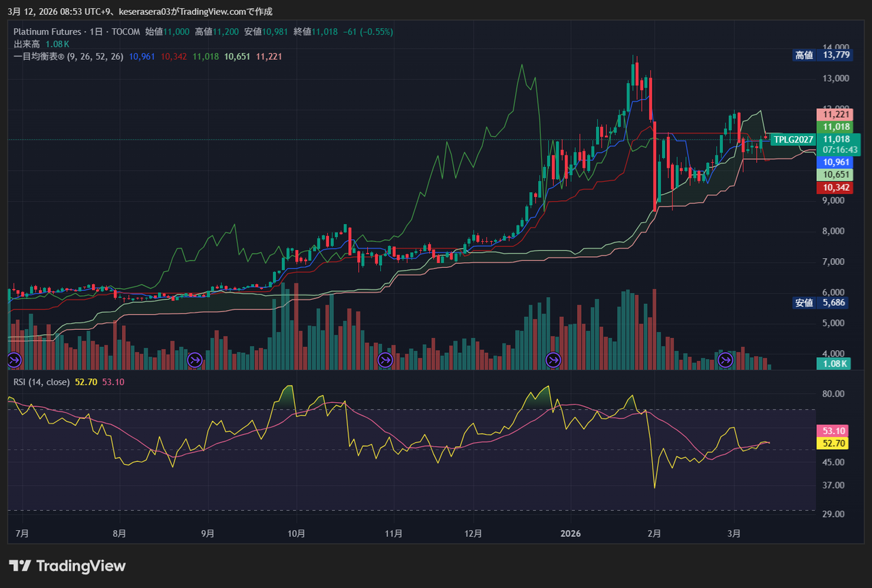
Task: Click the yellow 52.70 label on the RSI scale
Action: pyautogui.click(x=834, y=443)
